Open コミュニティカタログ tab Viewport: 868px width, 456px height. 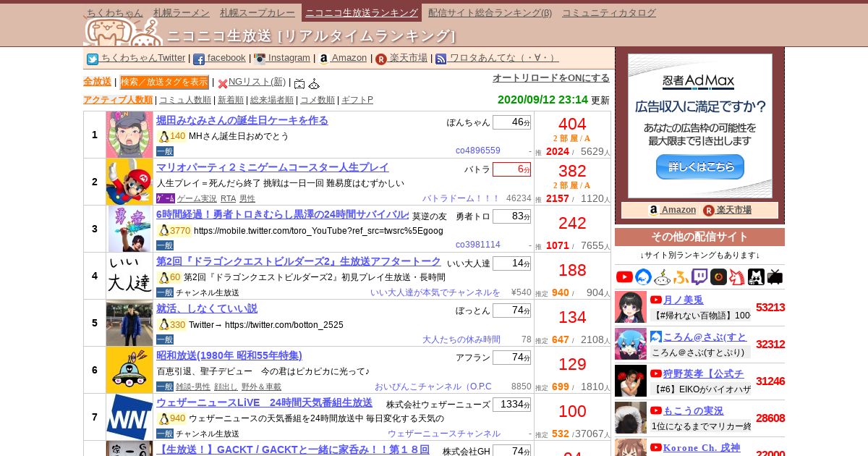click(x=609, y=12)
